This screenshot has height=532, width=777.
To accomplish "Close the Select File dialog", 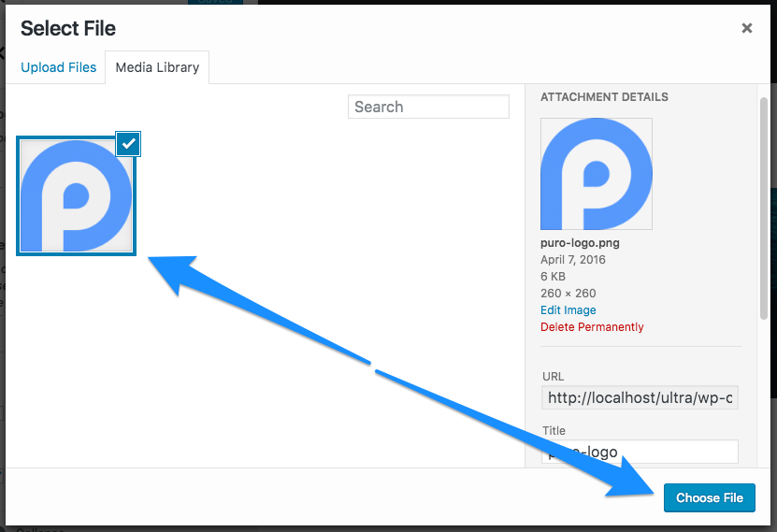I will click(x=746, y=29).
